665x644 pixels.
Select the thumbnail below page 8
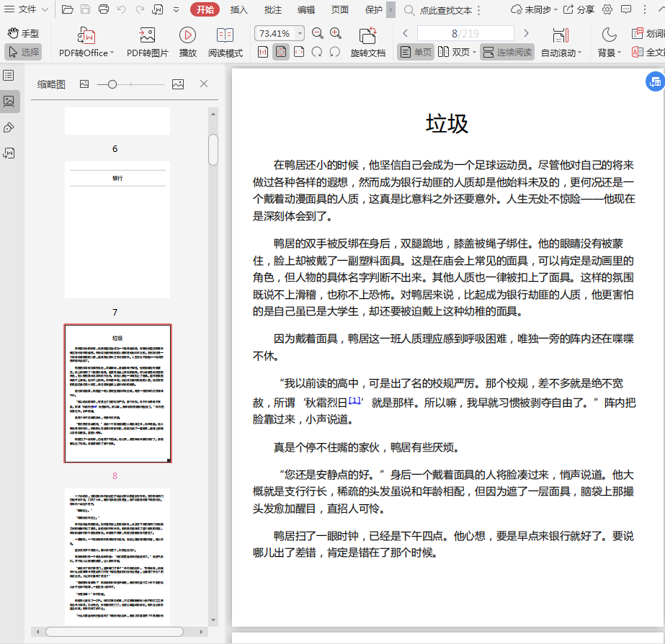click(117, 556)
